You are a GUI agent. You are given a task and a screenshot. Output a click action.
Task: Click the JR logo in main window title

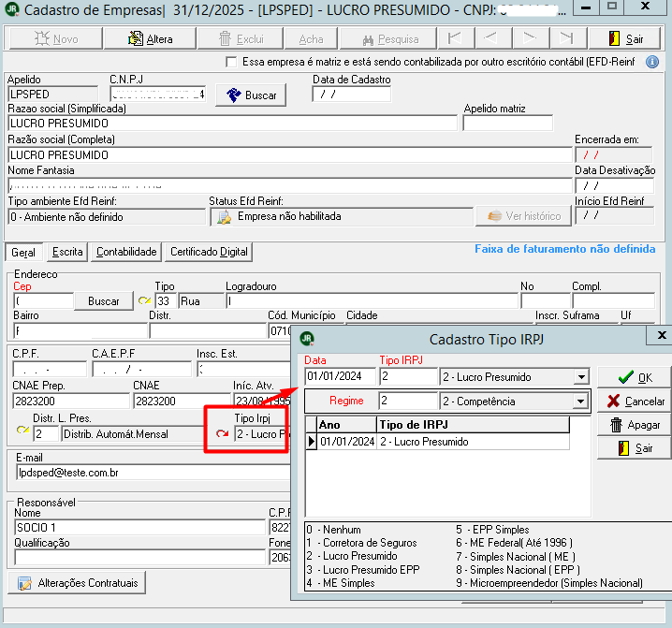[12, 9]
